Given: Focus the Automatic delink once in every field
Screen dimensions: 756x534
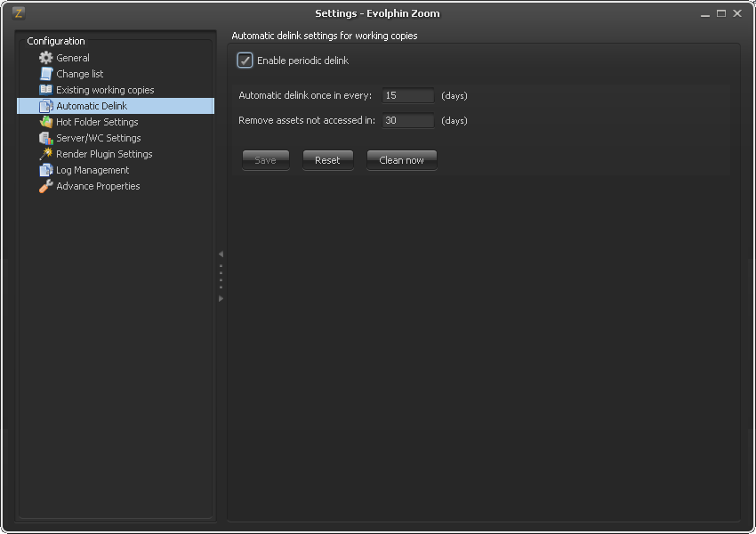Looking at the screenshot, I should (x=408, y=95).
